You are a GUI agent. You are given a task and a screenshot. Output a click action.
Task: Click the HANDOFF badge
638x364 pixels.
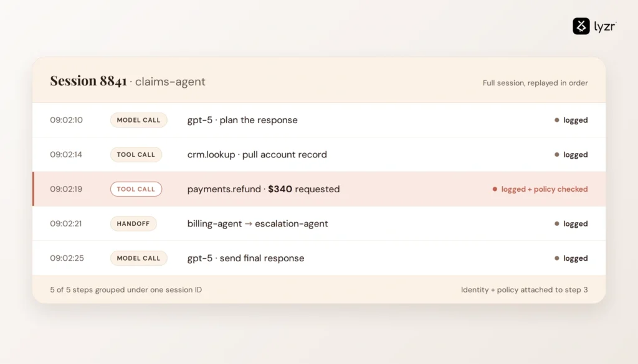[x=133, y=223]
